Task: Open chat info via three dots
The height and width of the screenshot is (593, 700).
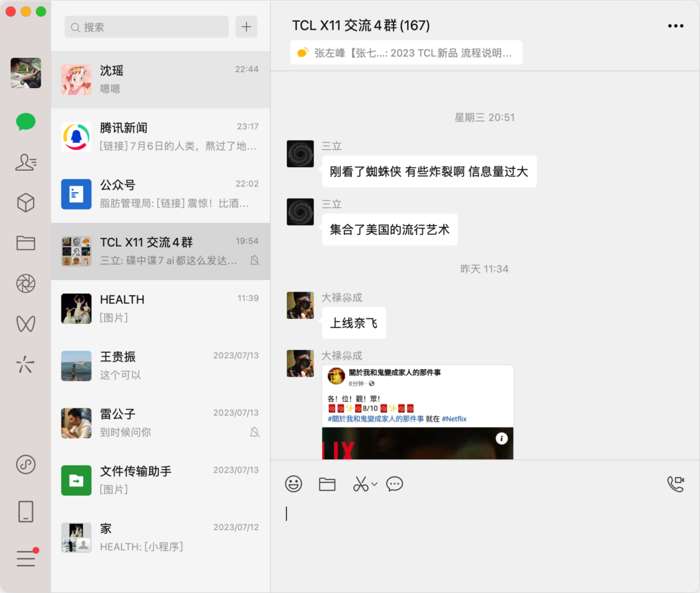Action: 676,26
